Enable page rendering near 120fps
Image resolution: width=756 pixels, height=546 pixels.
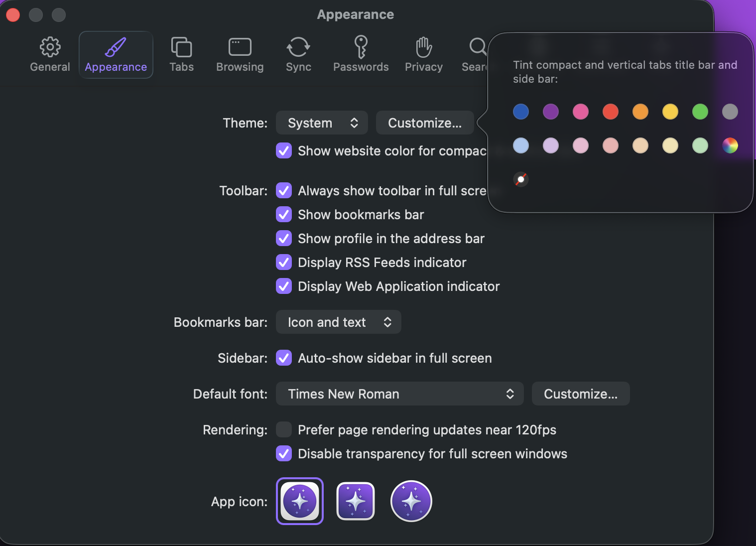click(x=284, y=429)
